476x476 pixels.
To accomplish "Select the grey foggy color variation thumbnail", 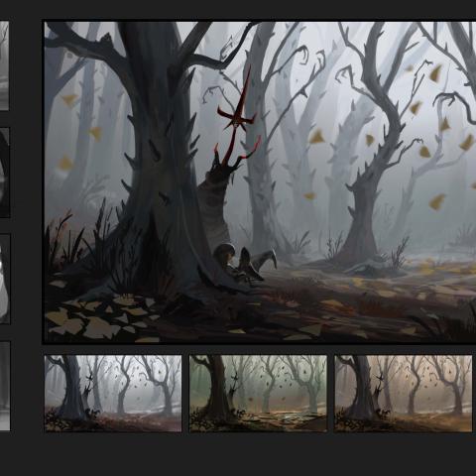I will (113, 394).
